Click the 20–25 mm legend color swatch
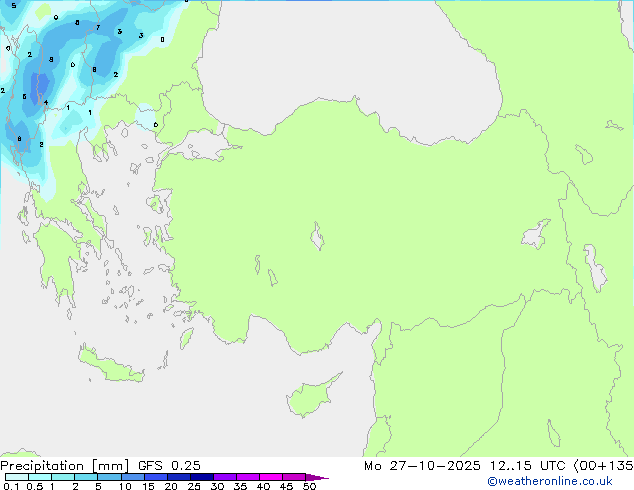The width and height of the screenshot is (634, 490). point(179,477)
